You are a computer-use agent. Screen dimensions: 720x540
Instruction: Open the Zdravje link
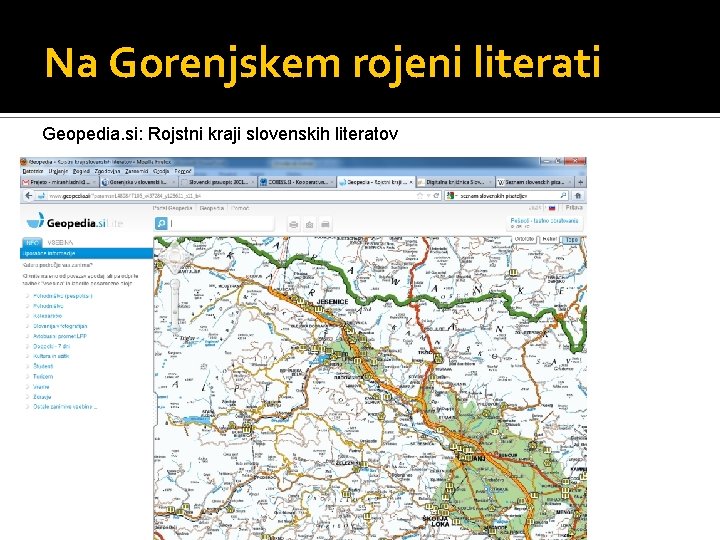42,397
